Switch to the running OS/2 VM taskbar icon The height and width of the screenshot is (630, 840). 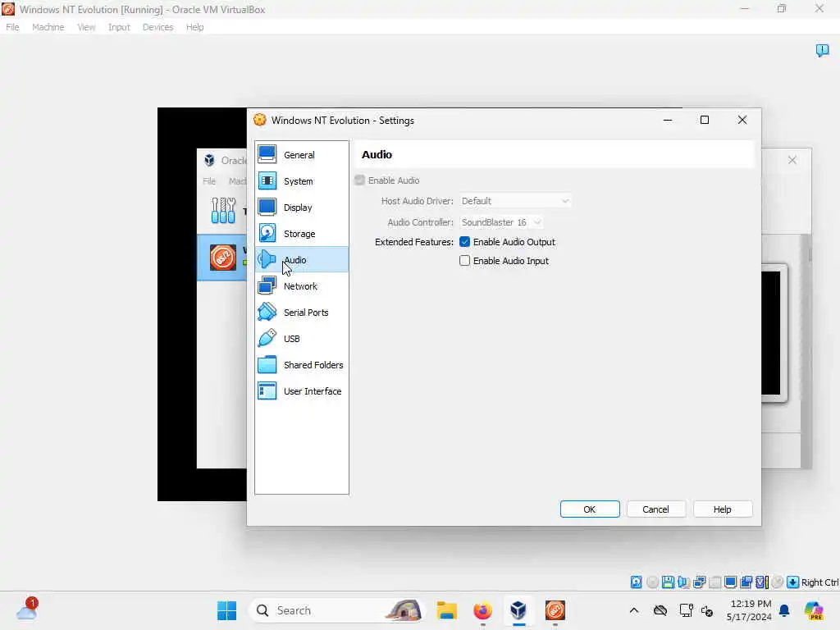point(555,610)
